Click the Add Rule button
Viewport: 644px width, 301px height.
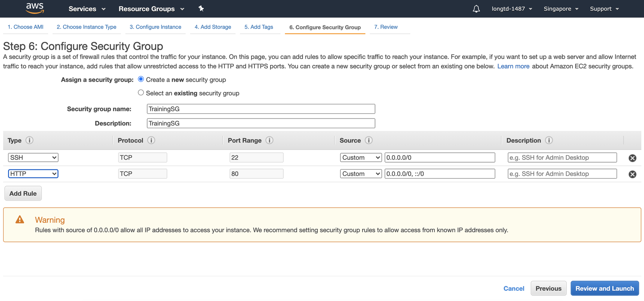click(23, 193)
